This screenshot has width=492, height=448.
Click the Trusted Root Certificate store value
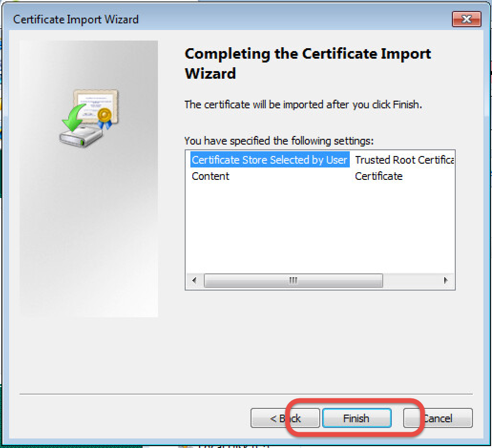pos(404,160)
